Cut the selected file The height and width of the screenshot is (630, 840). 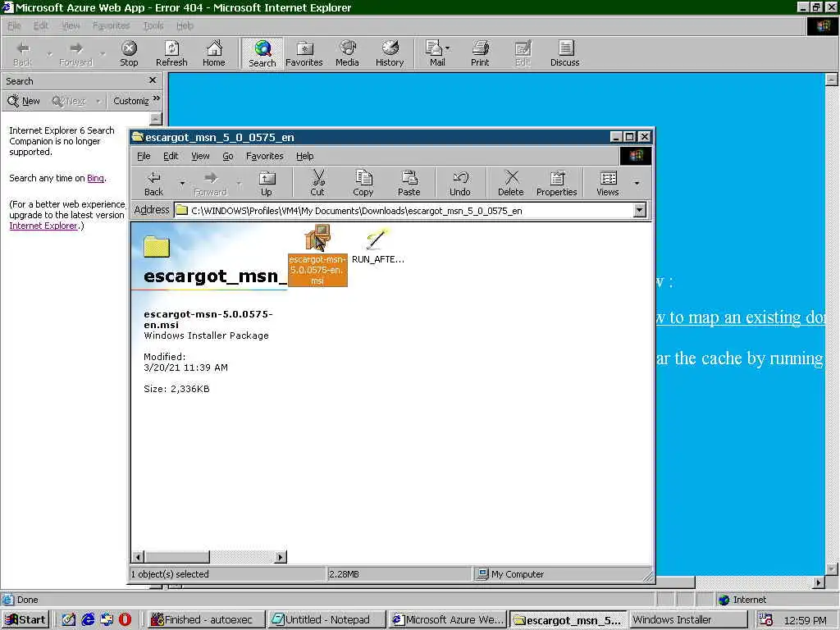click(x=317, y=183)
